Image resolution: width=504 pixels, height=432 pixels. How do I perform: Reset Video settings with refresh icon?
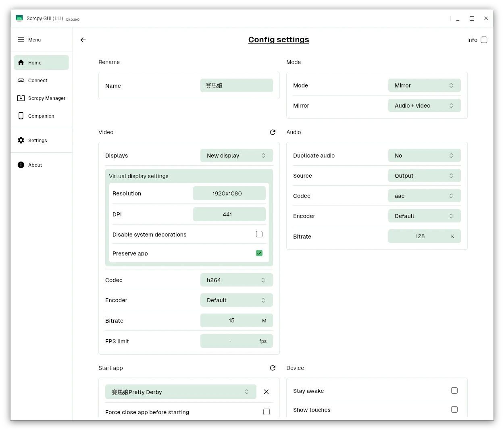[273, 132]
